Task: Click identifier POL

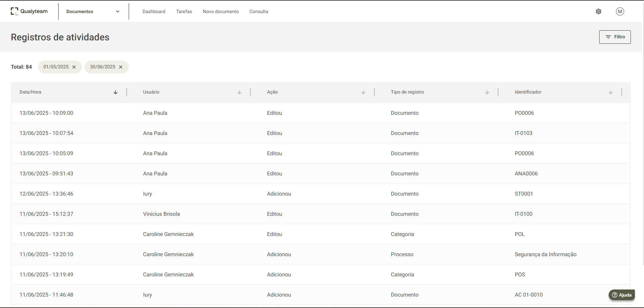Action: [x=520, y=234]
